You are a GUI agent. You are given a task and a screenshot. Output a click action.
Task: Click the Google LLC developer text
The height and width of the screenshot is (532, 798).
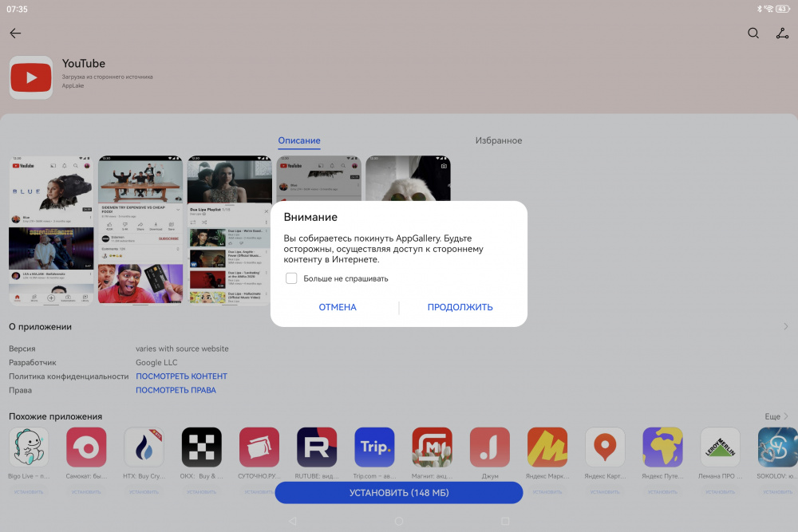pos(156,363)
